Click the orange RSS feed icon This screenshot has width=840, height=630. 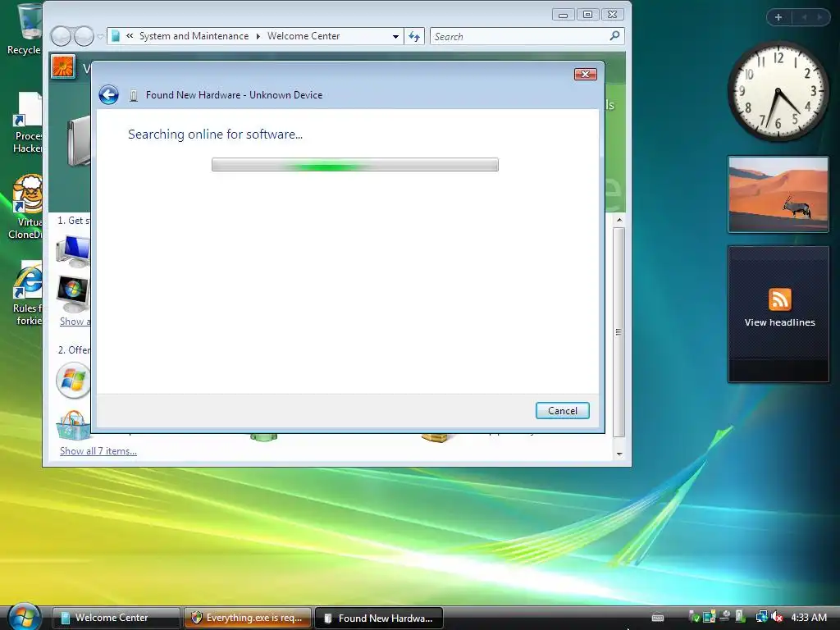pyautogui.click(x=779, y=299)
